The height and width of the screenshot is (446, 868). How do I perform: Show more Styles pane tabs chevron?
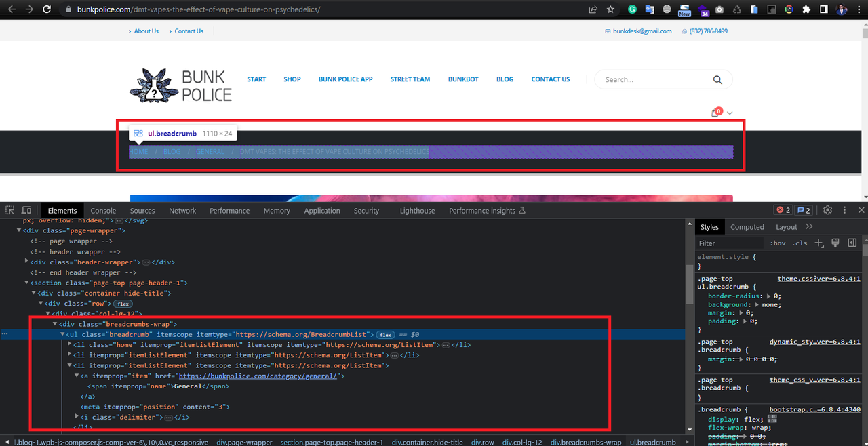pyautogui.click(x=809, y=226)
